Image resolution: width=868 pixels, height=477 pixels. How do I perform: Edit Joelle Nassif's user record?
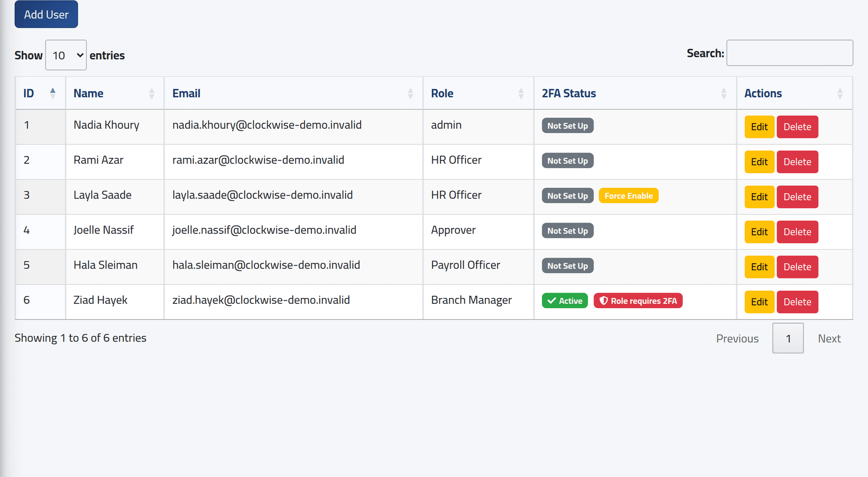(x=759, y=232)
